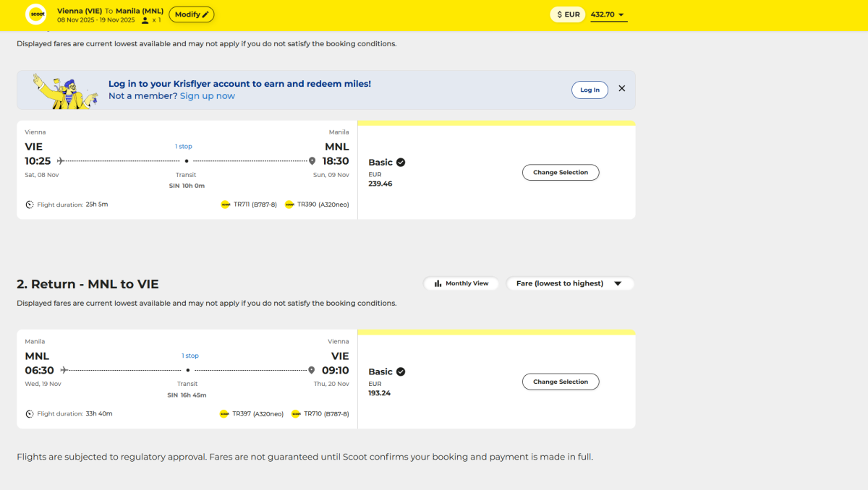Click the Scoot icon beside TR710
The height and width of the screenshot is (490, 868).
pos(296,414)
